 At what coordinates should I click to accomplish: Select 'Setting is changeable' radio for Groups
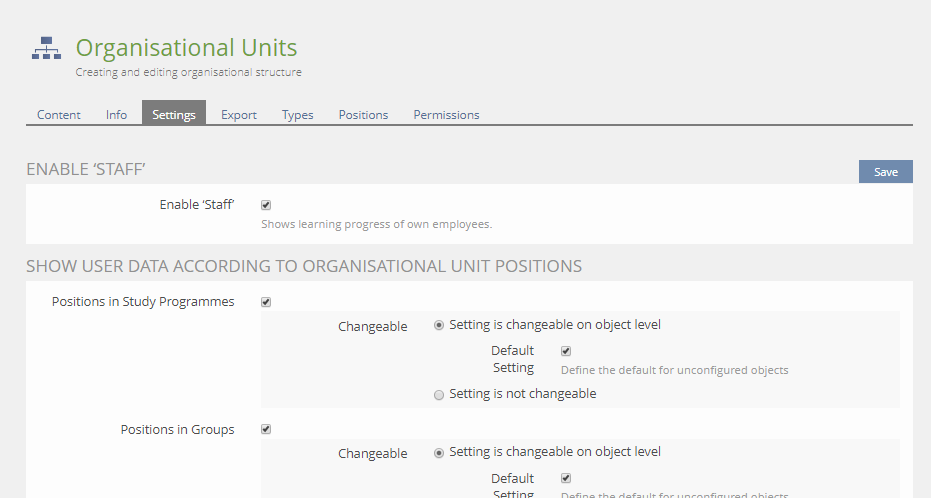pyautogui.click(x=439, y=453)
